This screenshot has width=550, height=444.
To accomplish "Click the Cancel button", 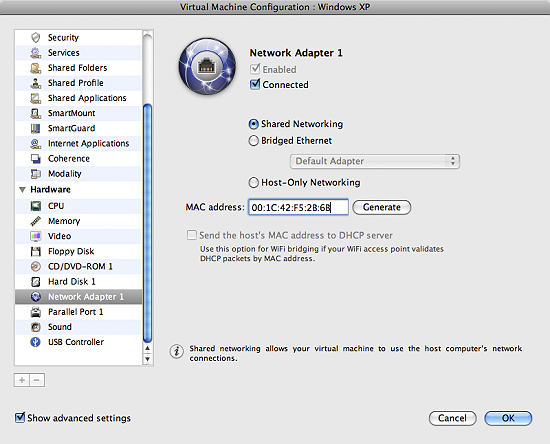I will 452,418.
